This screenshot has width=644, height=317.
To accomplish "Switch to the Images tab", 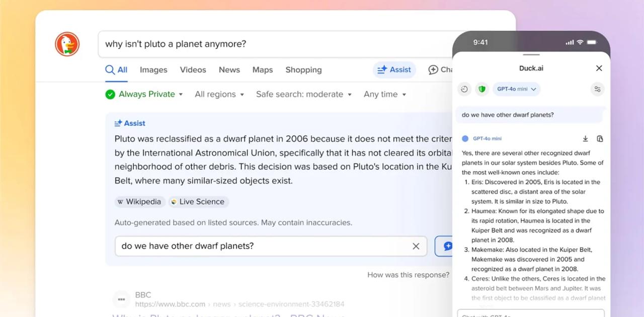I will [153, 70].
